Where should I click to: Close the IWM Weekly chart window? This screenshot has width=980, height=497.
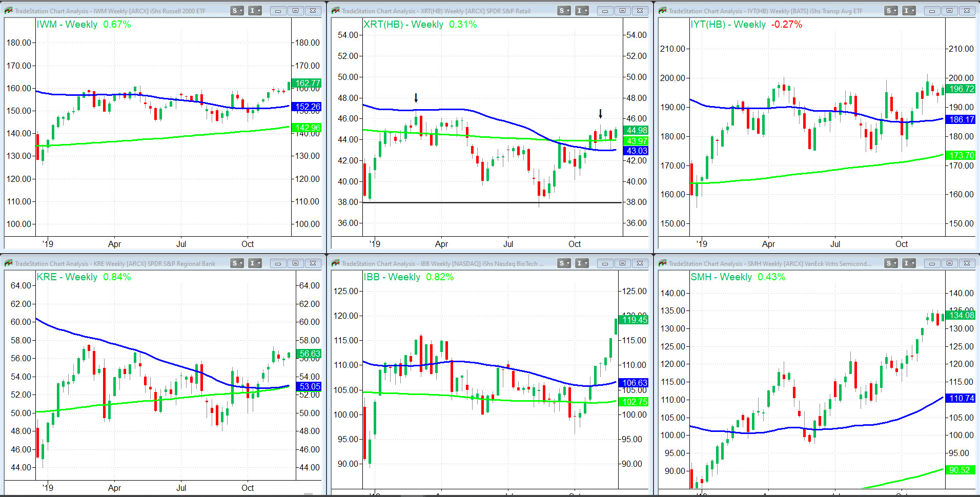(x=313, y=11)
